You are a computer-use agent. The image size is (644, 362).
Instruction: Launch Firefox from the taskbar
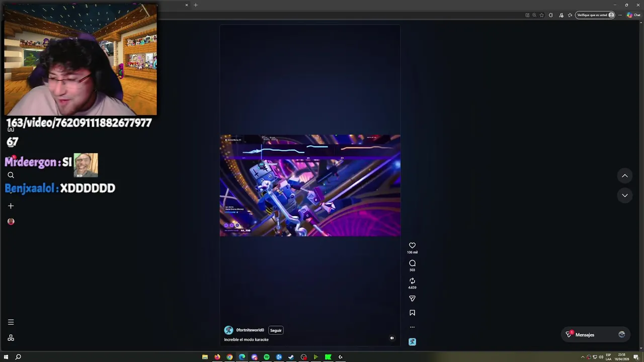click(217, 357)
